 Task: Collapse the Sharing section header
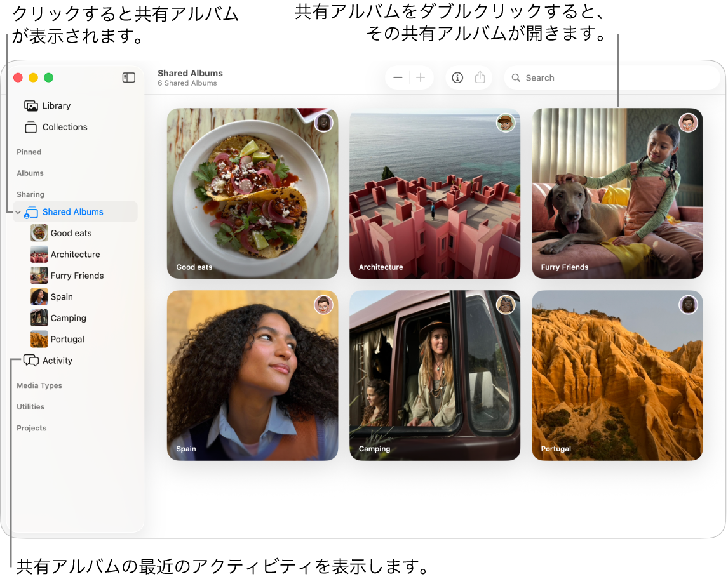(x=30, y=194)
